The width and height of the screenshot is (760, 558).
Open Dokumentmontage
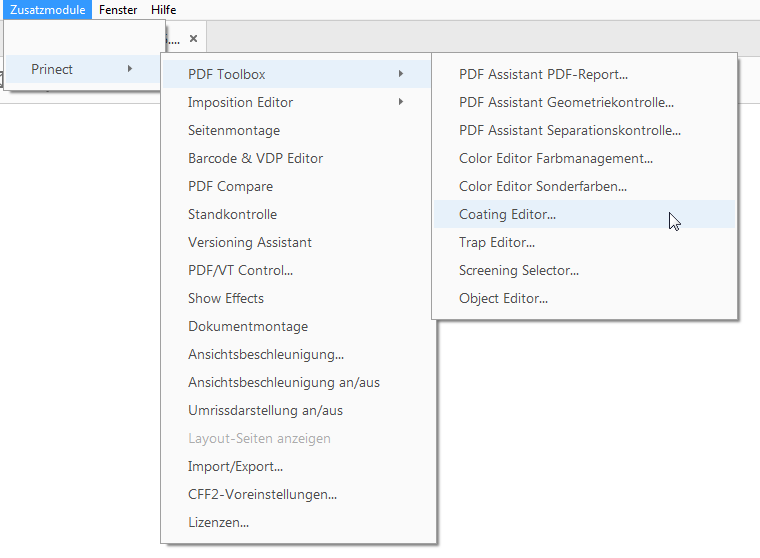pos(296,327)
